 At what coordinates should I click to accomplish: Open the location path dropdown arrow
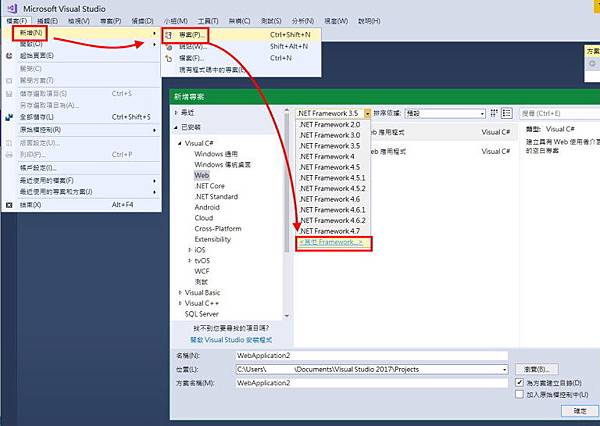tap(504, 369)
